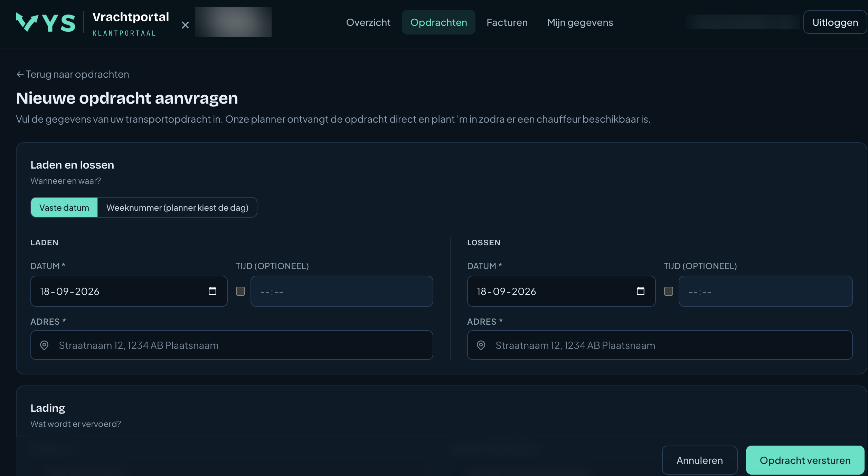Click the Laden en lossen section title
This screenshot has width=868, height=476.
(x=72, y=165)
